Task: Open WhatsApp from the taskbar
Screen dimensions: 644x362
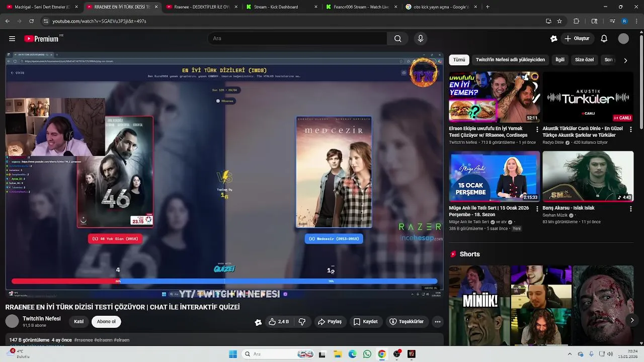Action: click(x=367, y=354)
